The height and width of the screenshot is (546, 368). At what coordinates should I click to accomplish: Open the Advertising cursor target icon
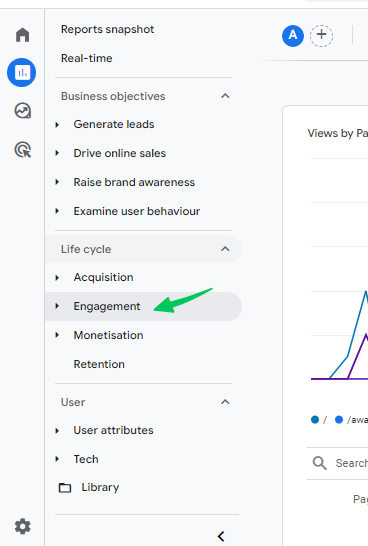coord(23,150)
